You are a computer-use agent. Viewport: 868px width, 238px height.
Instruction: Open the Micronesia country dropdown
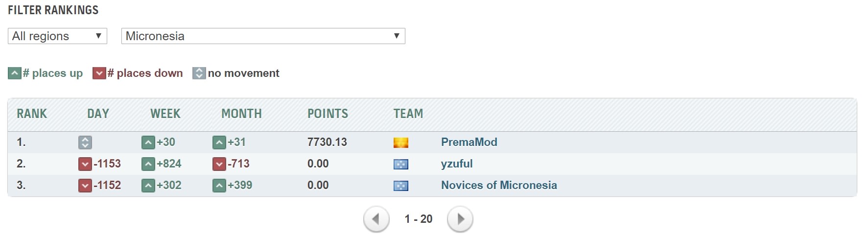coord(263,36)
